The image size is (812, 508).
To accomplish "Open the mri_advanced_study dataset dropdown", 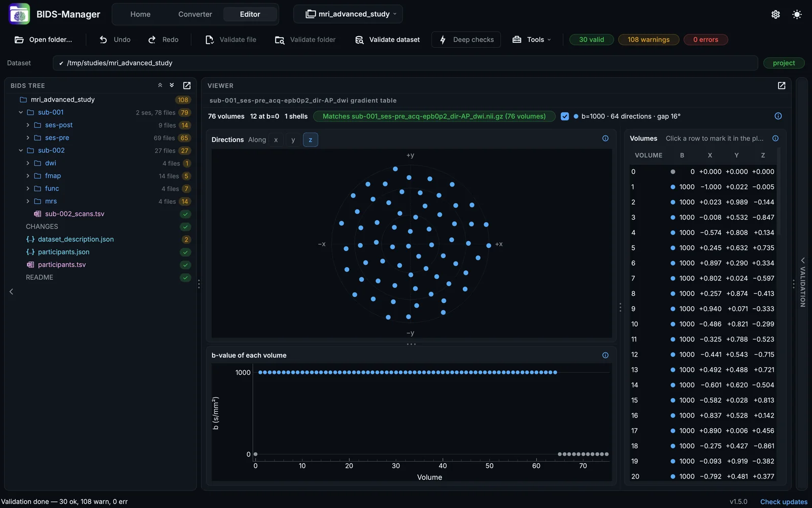I will (348, 14).
